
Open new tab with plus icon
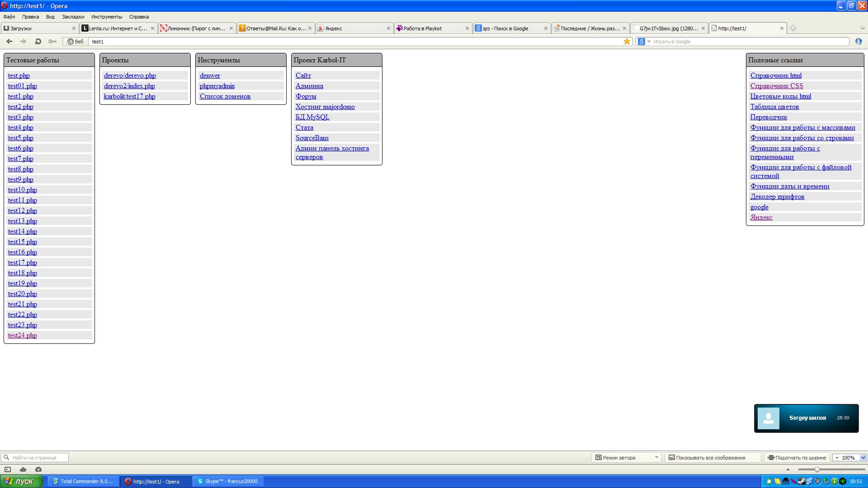(793, 28)
